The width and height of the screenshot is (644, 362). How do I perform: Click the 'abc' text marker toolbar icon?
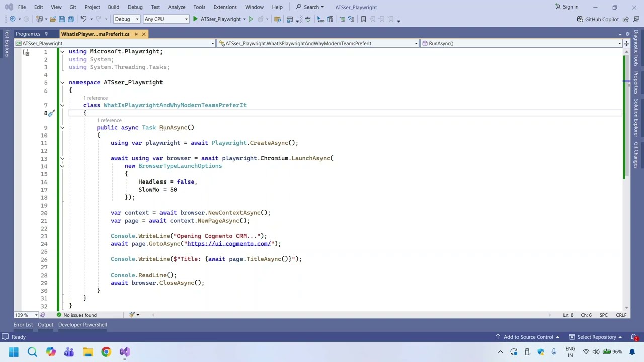[308, 19]
